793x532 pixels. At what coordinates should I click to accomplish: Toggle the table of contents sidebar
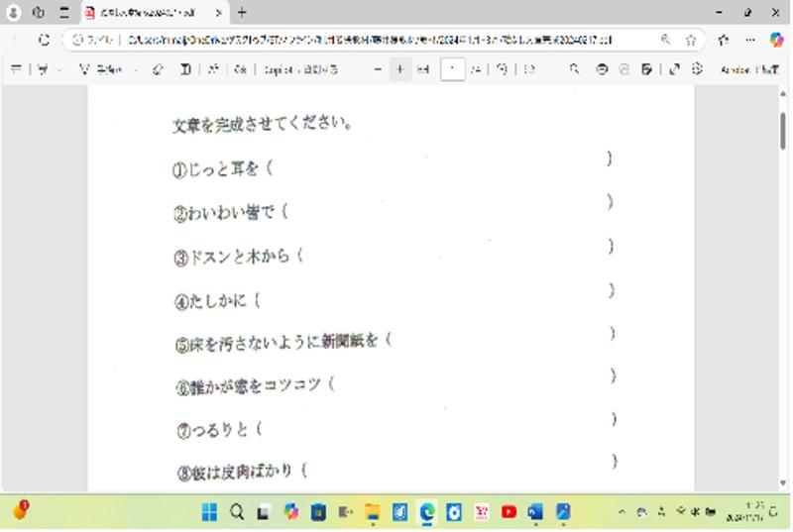(16, 69)
